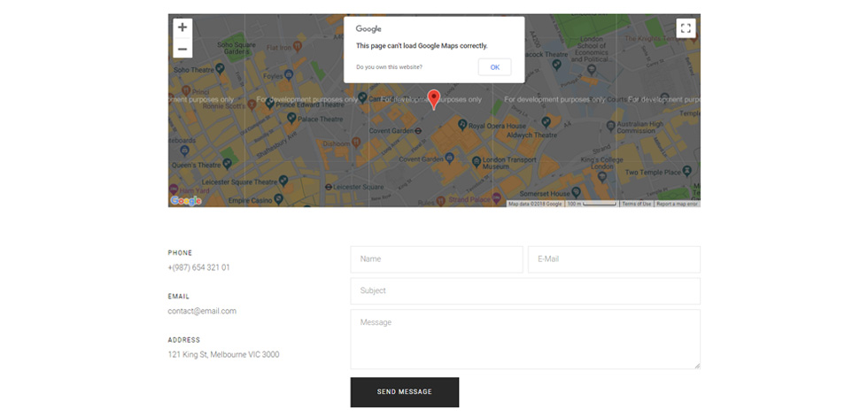
Task: Toggle fullscreen view of the map
Action: [686, 28]
